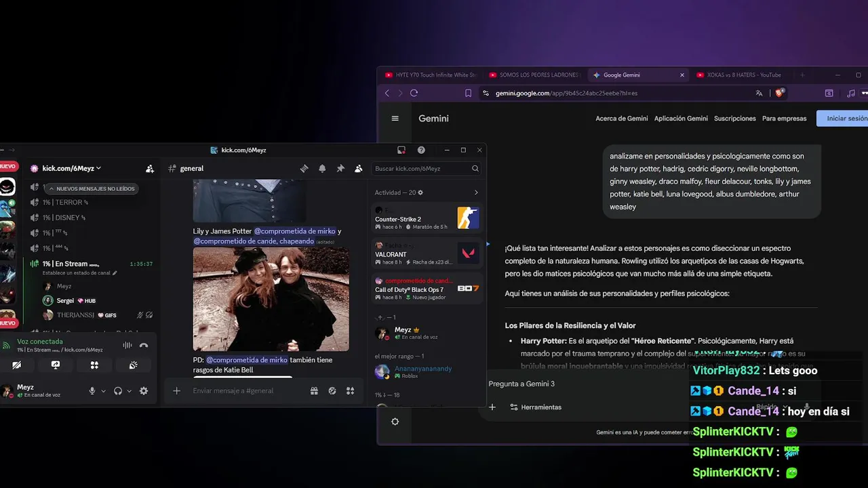The width and height of the screenshot is (868, 488).
Task: Open Discord user settings gear
Action: click(x=144, y=391)
